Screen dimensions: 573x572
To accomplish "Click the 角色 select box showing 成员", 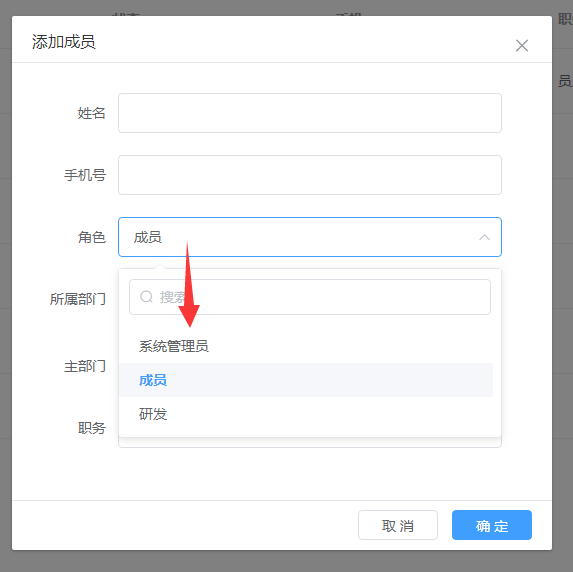I will point(310,237).
